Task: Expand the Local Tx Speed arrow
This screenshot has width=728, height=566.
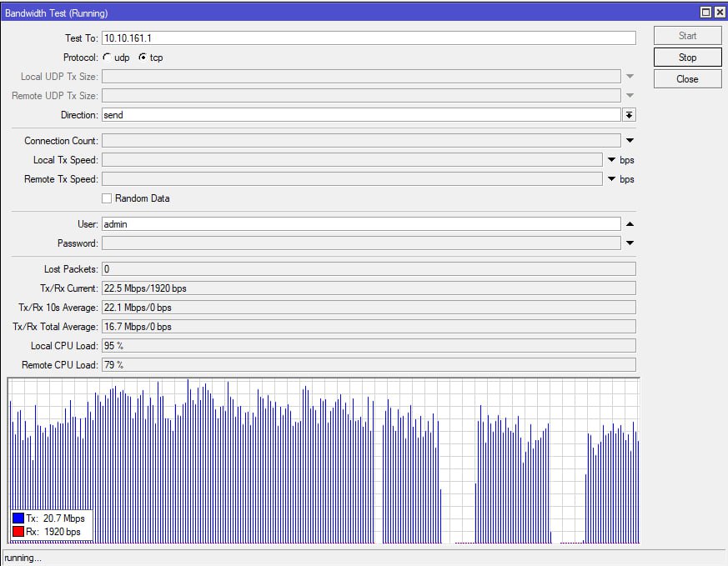Action: pos(611,160)
